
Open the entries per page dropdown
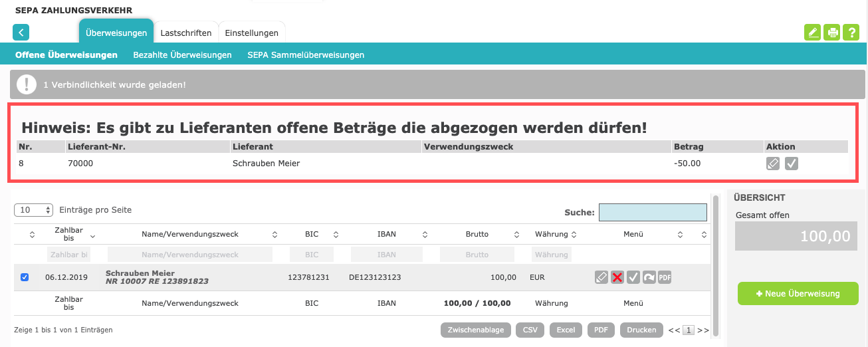point(33,210)
